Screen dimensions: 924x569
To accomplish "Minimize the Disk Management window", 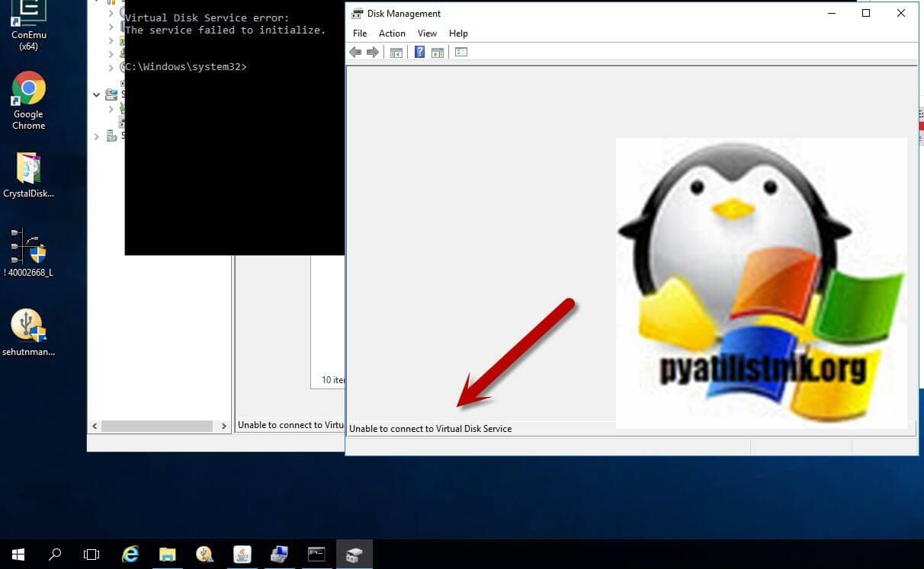I will 831,13.
